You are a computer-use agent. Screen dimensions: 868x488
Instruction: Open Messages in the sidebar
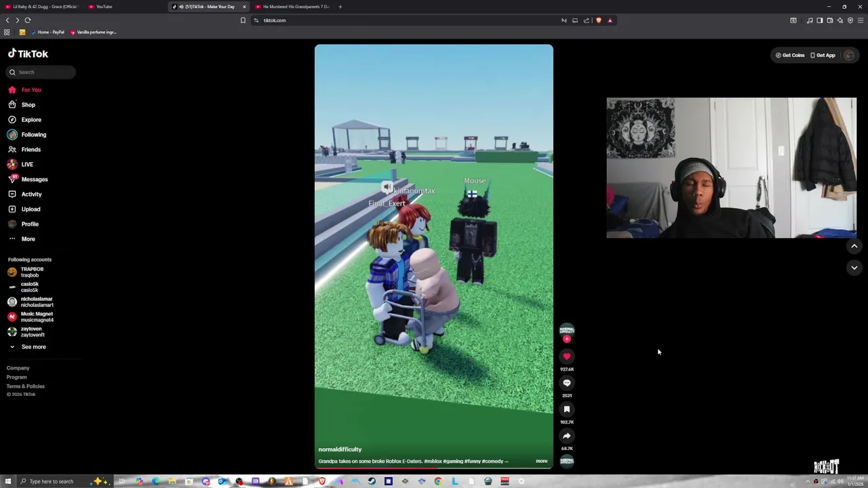28,179
